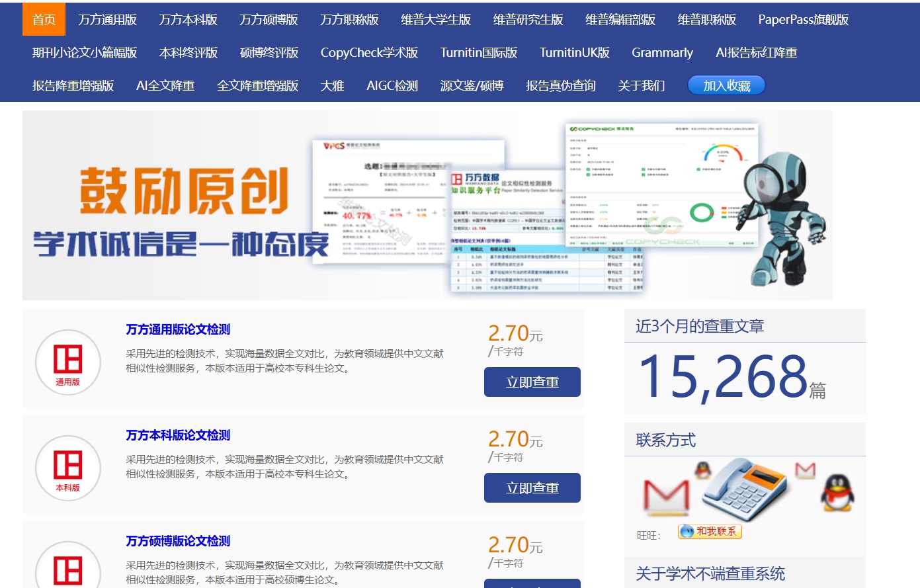Open 期刊小论文小篇幅版 page

click(x=85, y=52)
